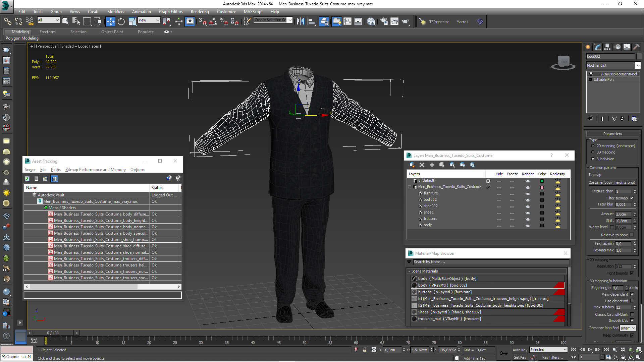Collapse Men_Business_Tuxedo_Suits_Costume layer tree
644x362 pixels.
tap(410, 187)
